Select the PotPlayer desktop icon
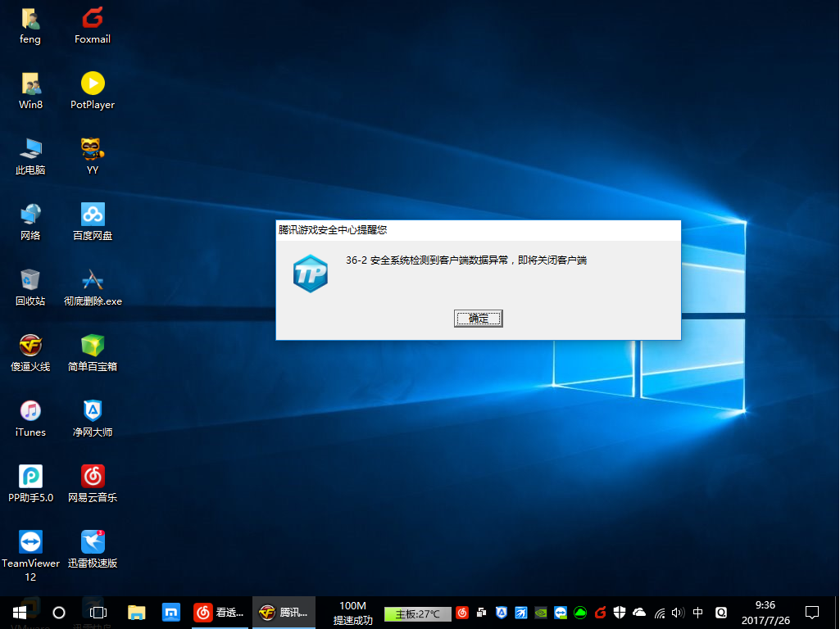The image size is (840, 629). point(92,92)
